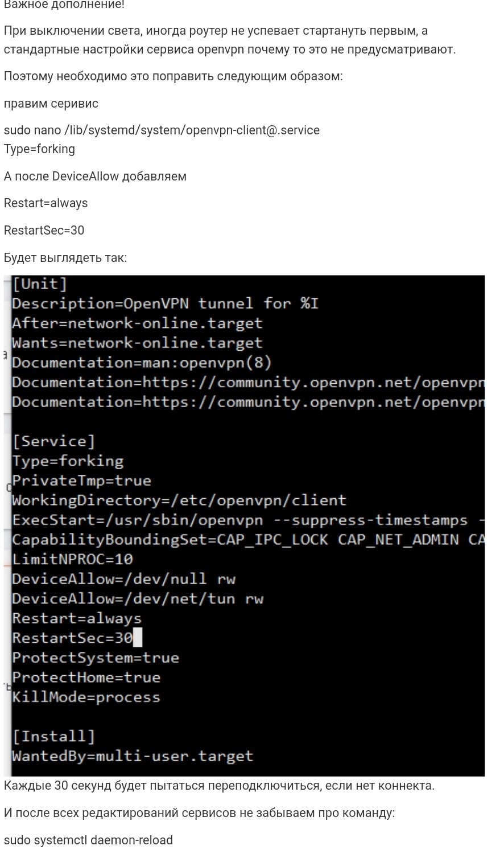
Task: Click the white cursor block after RestartSec=30
Action: point(137,638)
